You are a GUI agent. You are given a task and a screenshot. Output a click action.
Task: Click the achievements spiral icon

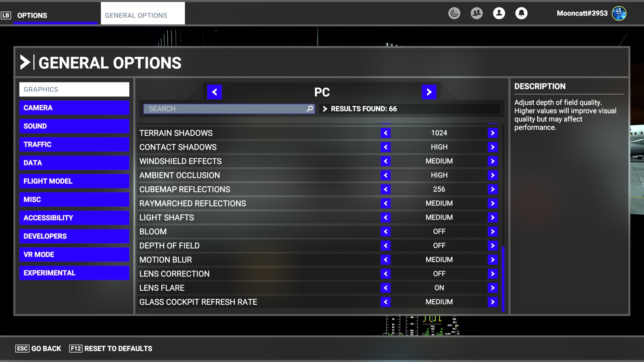pos(454,13)
